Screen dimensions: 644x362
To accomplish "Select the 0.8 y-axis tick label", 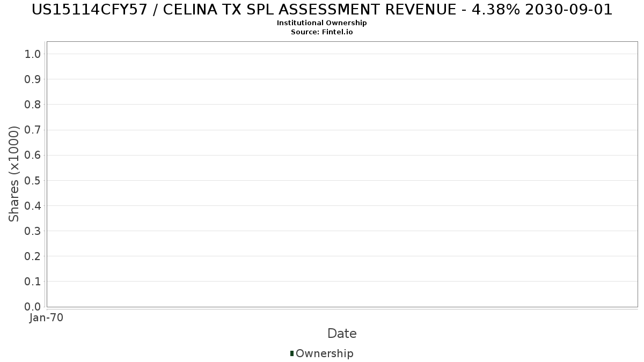I will pyautogui.click(x=33, y=105).
